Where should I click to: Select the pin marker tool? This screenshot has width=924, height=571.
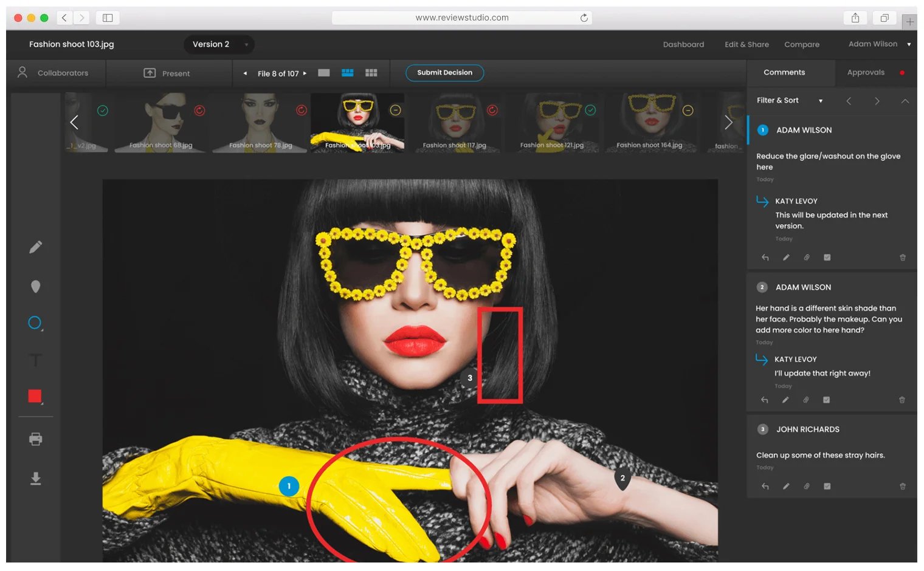[x=36, y=287]
